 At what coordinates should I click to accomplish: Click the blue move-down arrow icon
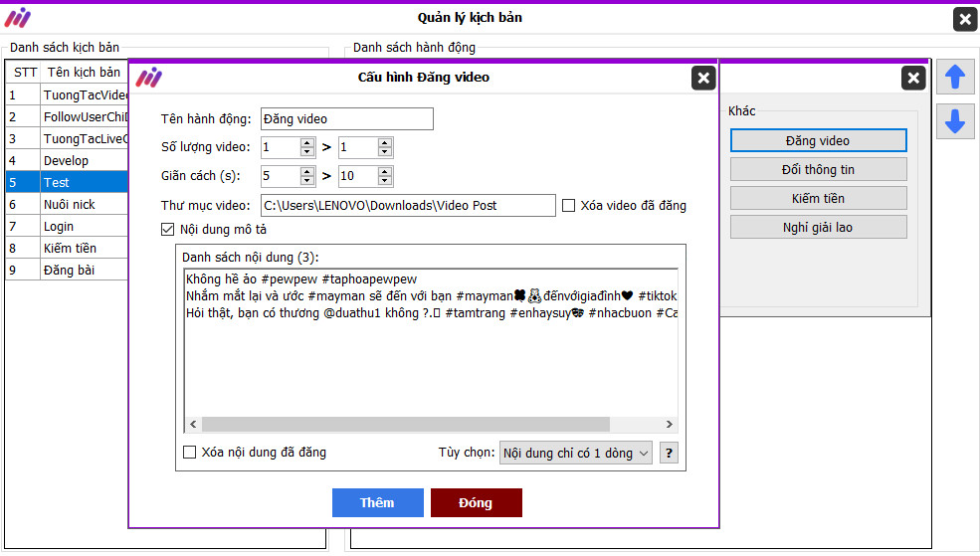pyautogui.click(x=954, y=121)
